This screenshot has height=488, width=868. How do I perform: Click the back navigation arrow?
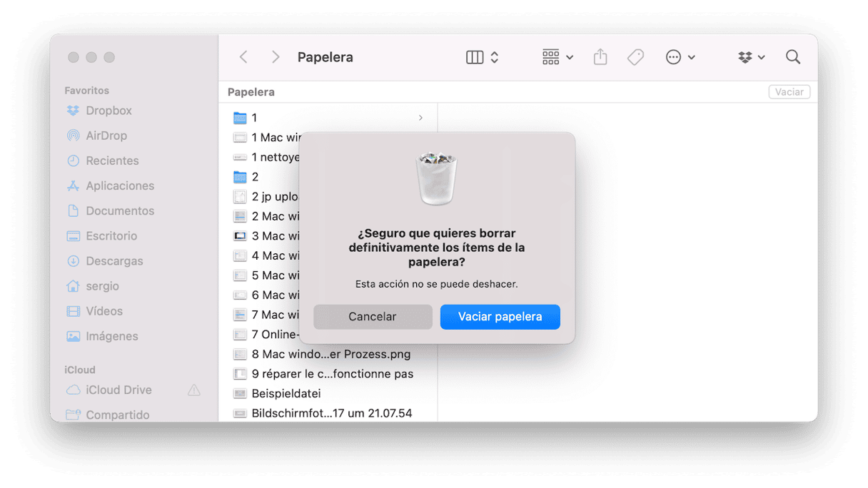pos(243,57)
